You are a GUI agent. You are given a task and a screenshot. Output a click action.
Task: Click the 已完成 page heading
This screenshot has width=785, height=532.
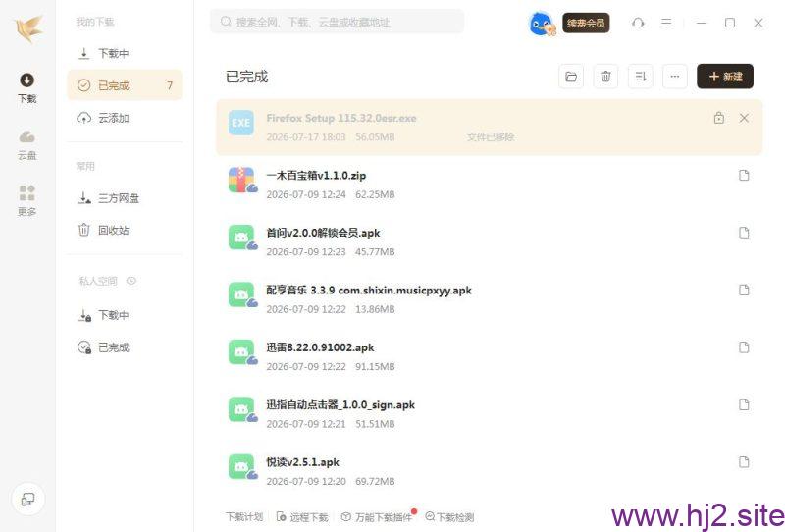[247, 77]
